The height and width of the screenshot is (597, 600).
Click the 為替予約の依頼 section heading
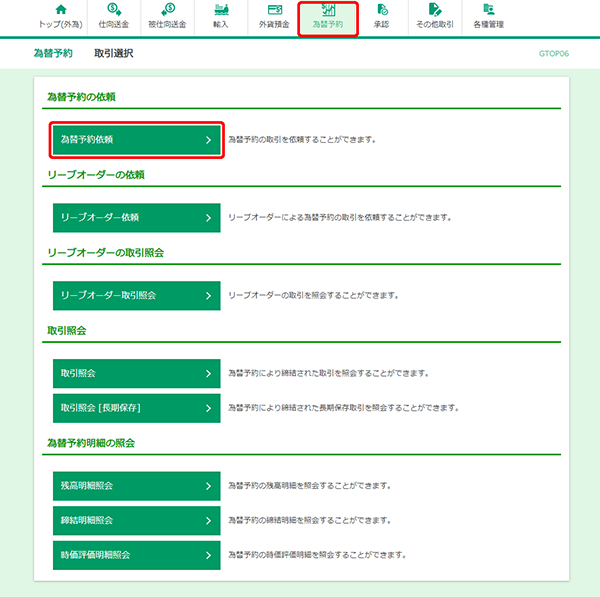(x=81, y=97)
